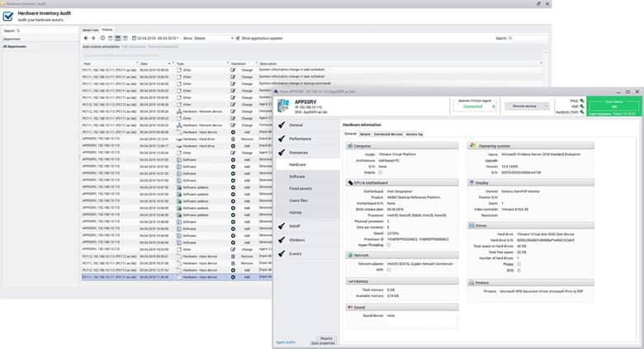644x349 pixels.
Task: Click the clock icon in history toolbar
Action: tap(102, 38)
